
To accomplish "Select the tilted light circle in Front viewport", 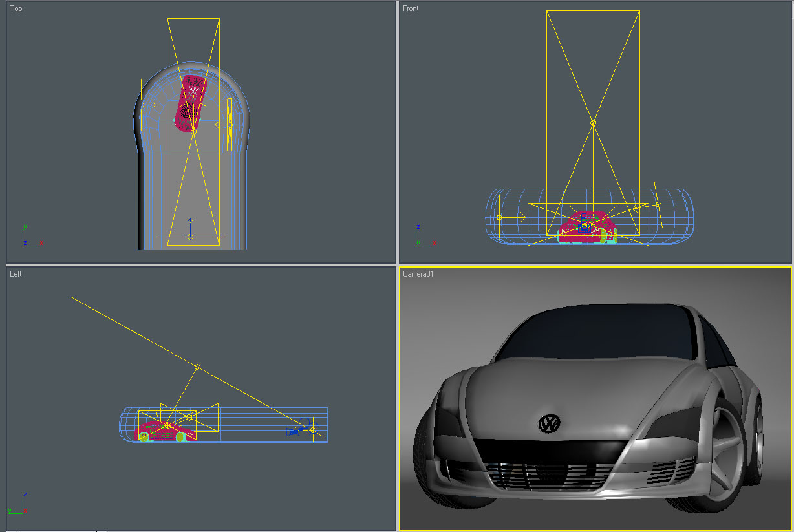I will [x=658, y=204].
